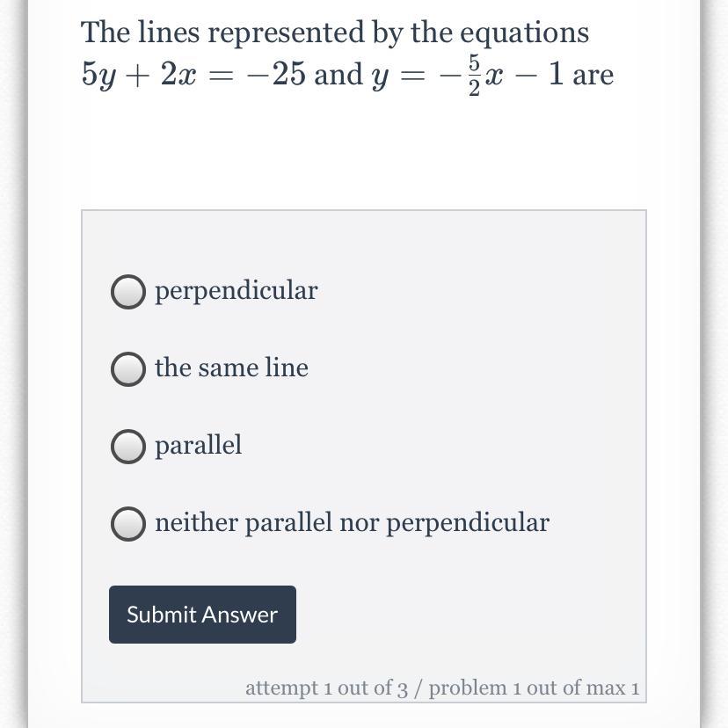This screenshot has height=728, width=728.
Task: Click the slope-intercept equation starting with y =
Action: tap(466, 76)
